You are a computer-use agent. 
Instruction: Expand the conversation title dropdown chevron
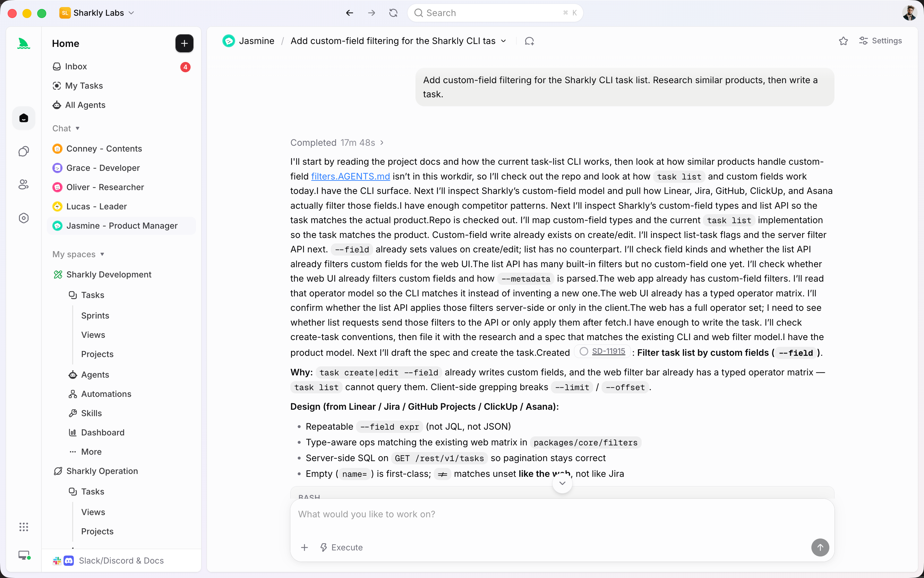[x=504, y=41]
